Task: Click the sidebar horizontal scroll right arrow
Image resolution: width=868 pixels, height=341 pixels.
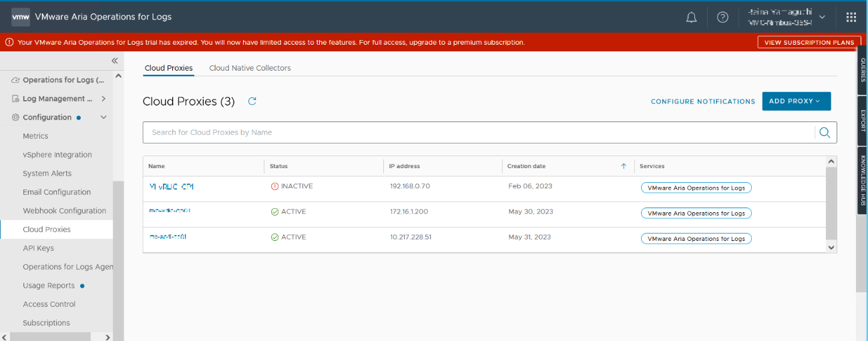Action: click(108, 337)
